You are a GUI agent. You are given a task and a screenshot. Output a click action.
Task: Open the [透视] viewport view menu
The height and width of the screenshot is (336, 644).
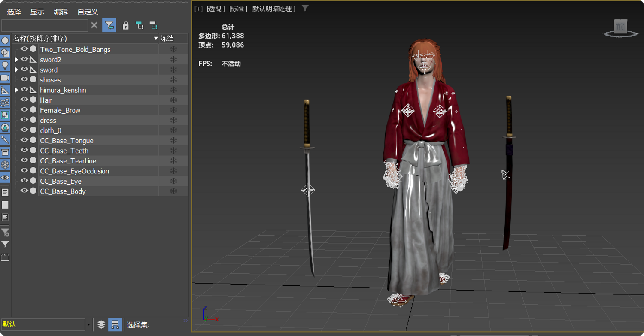(216, 9)
